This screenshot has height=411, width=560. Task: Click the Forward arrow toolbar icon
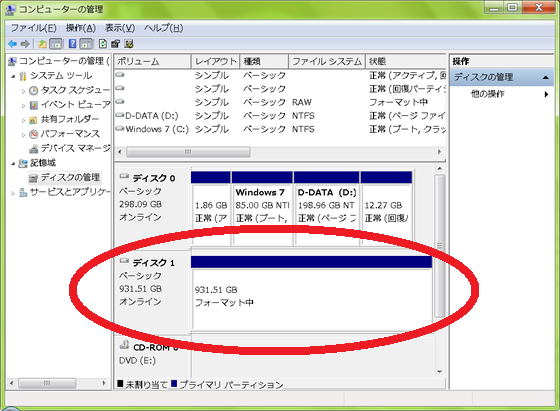(x=25, y=44)
